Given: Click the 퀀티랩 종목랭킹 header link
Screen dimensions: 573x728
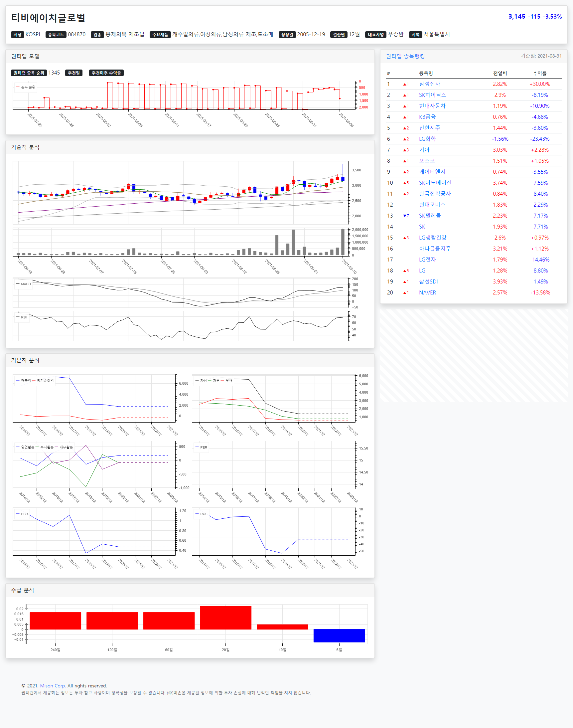Looking at the screenshot, I should point(405,56).
